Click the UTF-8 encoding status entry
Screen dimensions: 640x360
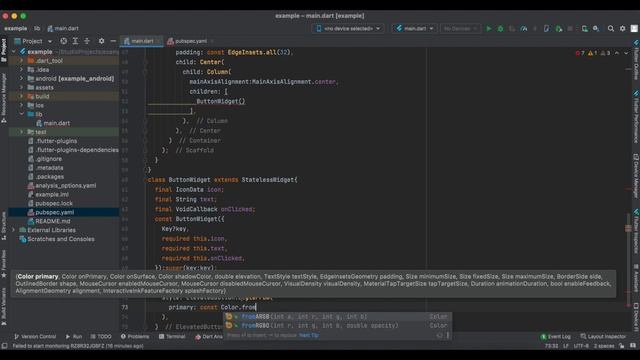[581, 346]
